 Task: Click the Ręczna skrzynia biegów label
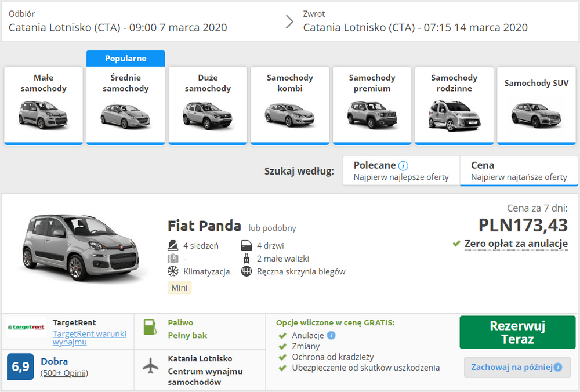[x=301, y=271]
